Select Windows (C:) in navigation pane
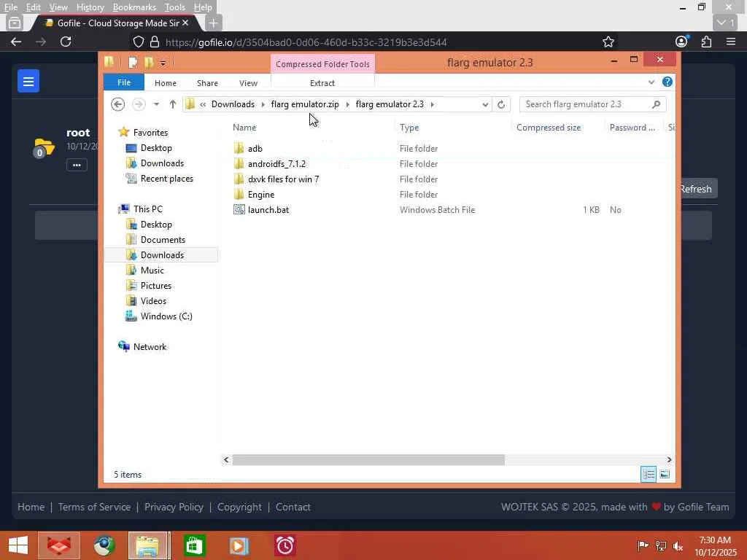This screenshot has height=560, width=747. pos(166,316)
